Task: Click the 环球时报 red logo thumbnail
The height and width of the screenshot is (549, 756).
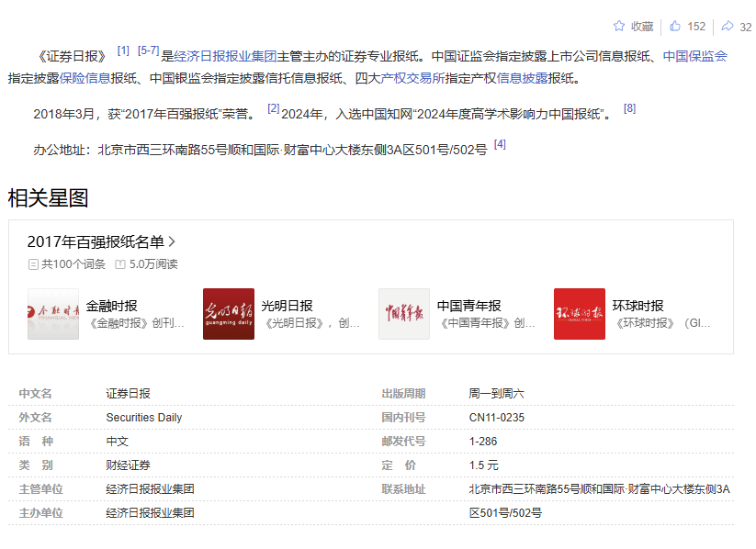Action: point(580,314)
